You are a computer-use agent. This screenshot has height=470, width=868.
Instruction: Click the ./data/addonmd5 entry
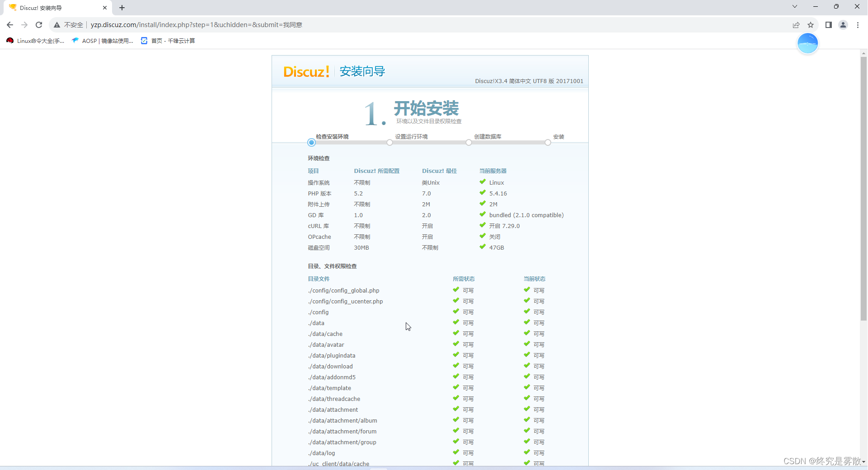332,377
